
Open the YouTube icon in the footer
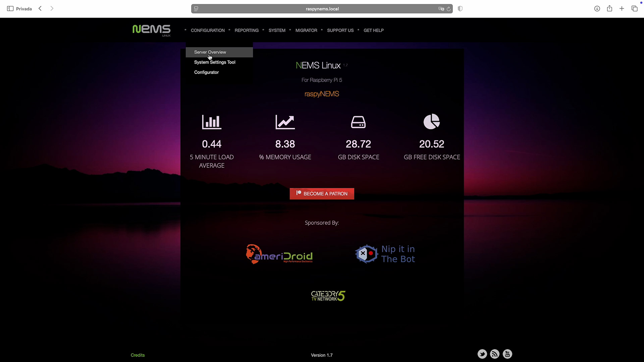point(507,354)
